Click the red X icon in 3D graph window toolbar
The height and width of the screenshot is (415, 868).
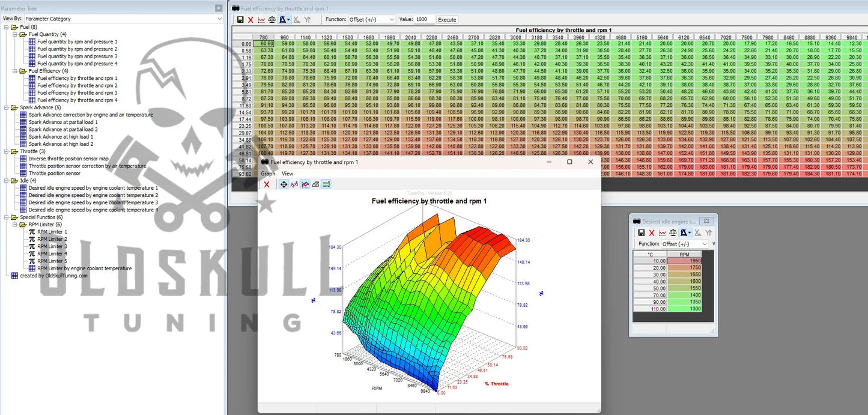[267, 184]
